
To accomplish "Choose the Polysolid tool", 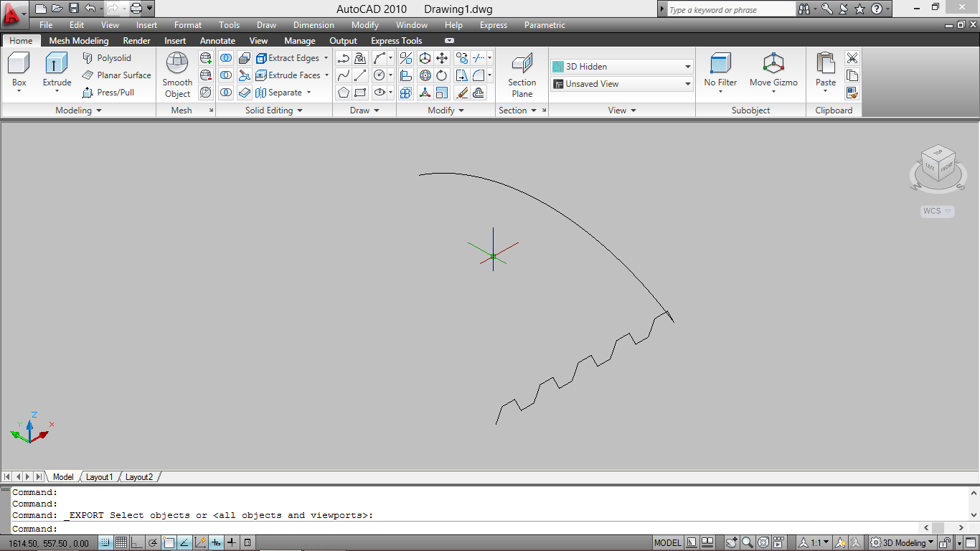I will point(107,58).
